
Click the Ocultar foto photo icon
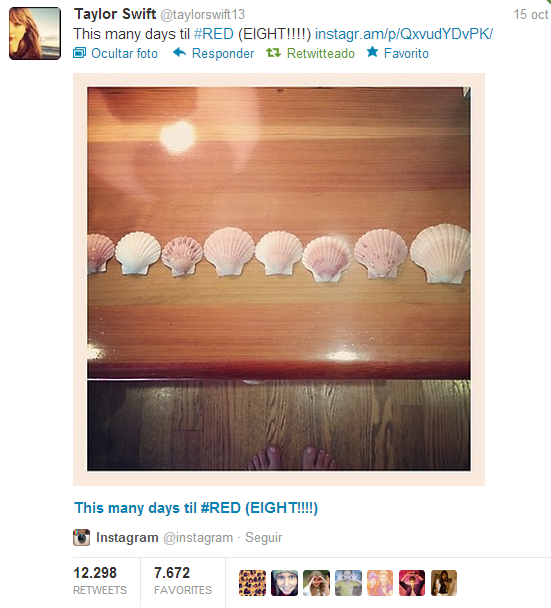pyautogui.click(x=79, y=53)
